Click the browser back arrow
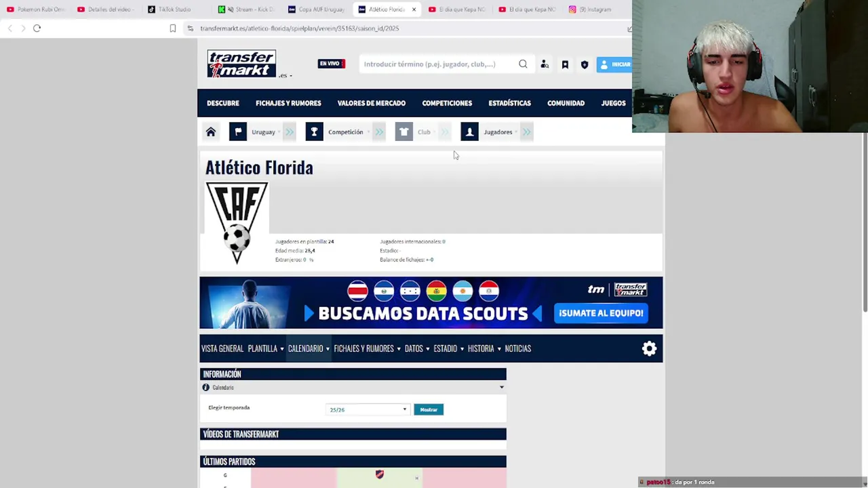This screenshot has height=488, width=868. coord(10,28)
